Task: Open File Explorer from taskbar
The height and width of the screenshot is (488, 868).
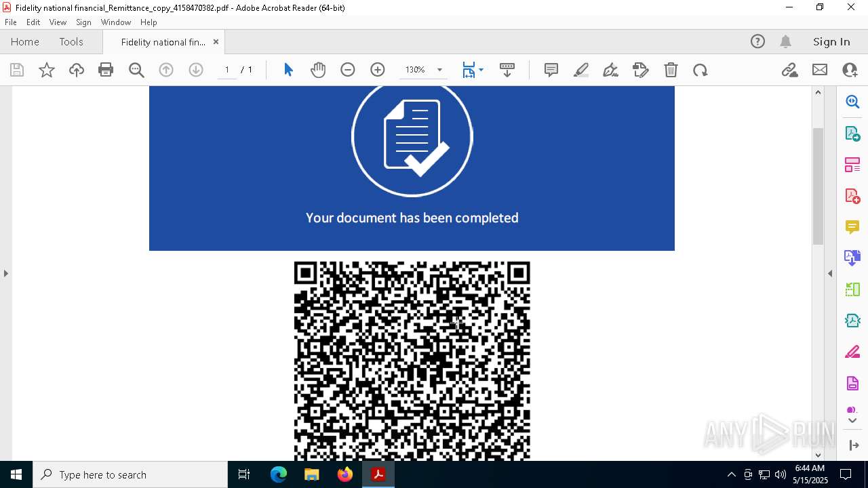Action: 311,474
